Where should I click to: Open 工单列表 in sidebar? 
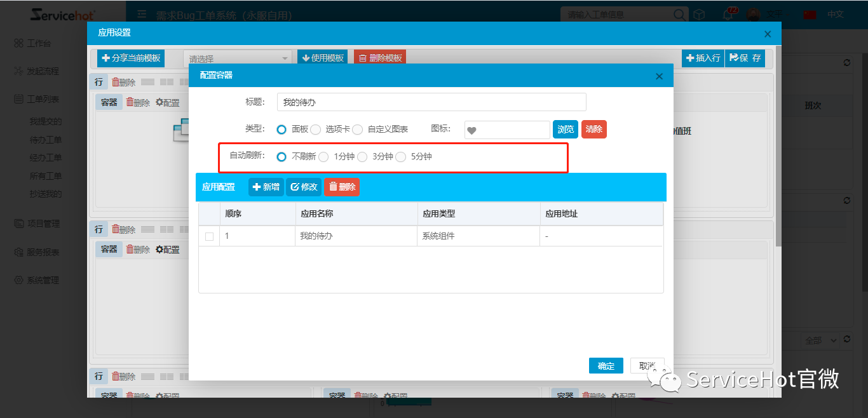tap(43, 99)
